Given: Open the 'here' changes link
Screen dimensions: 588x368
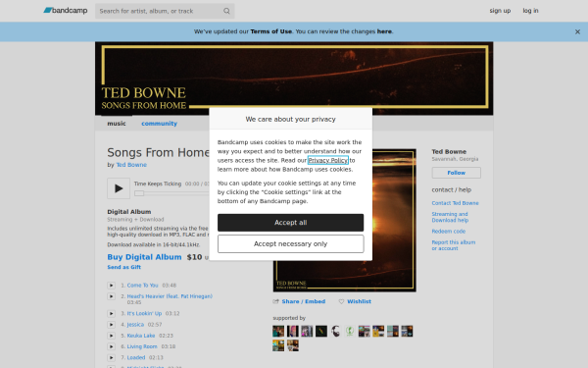Looking at the screenshot, I should pos(384,31).
